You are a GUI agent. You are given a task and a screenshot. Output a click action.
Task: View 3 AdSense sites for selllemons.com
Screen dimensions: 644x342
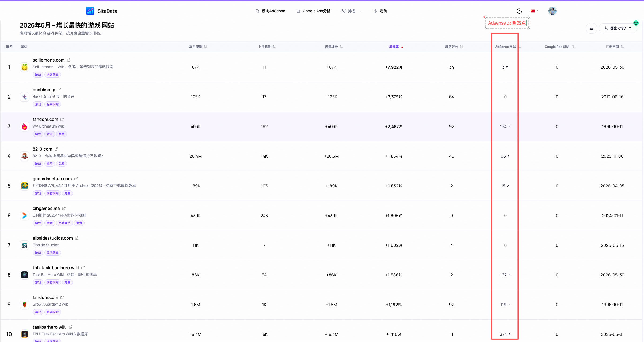[505, 67]
